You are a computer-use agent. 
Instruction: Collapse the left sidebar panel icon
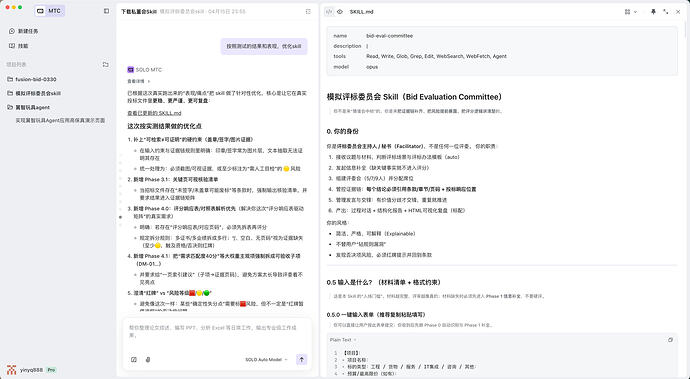[x=106, y=11]
